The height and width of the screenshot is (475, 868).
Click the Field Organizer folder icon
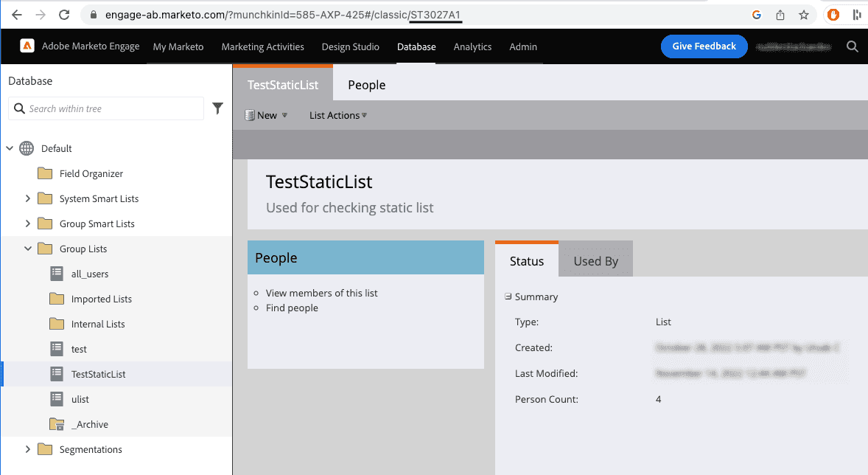pos(45,173)
